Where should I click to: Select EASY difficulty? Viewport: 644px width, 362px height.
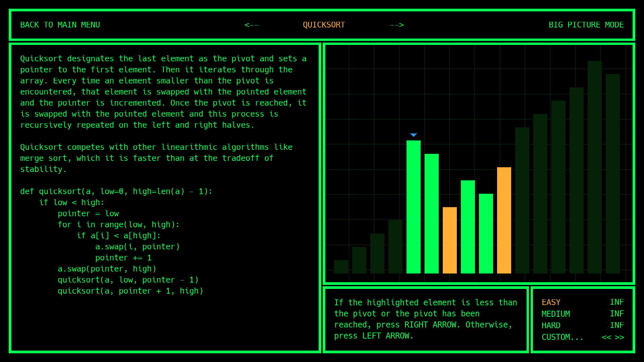click(x=551, y=302)
